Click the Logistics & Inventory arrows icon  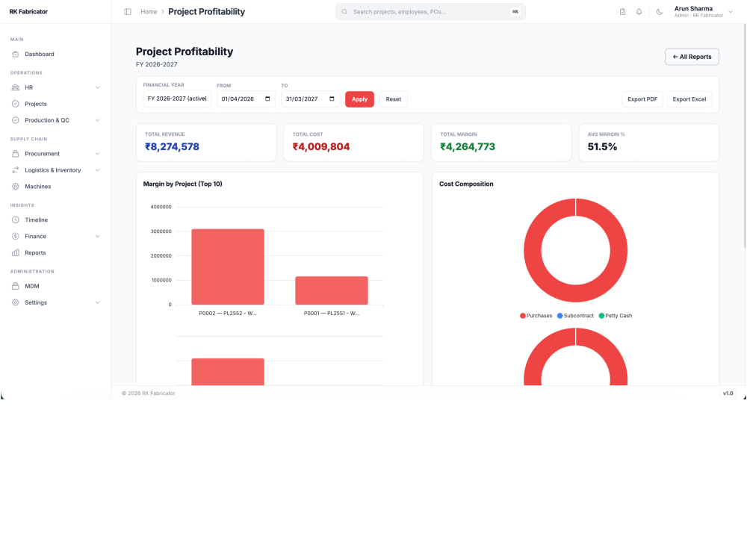click(15, 170)
